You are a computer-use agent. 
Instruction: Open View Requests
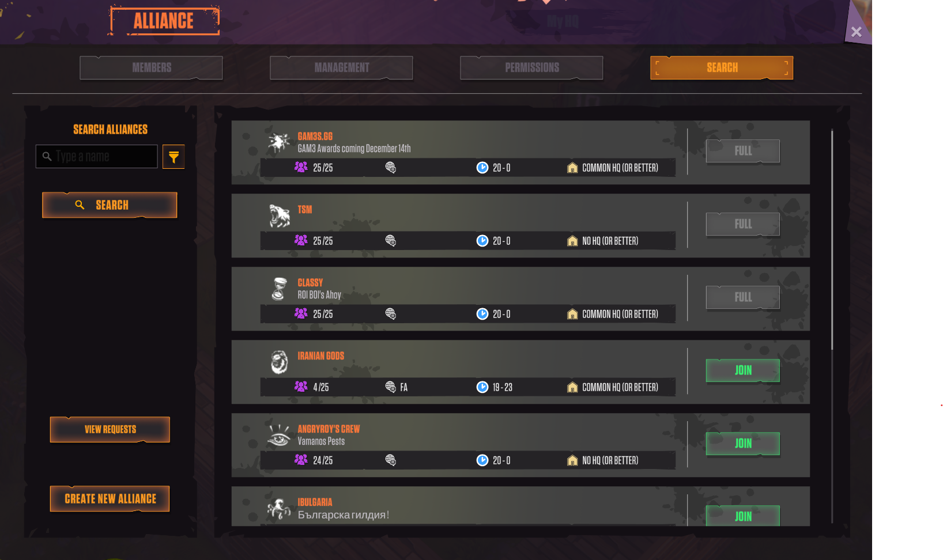tap(110, 430)
